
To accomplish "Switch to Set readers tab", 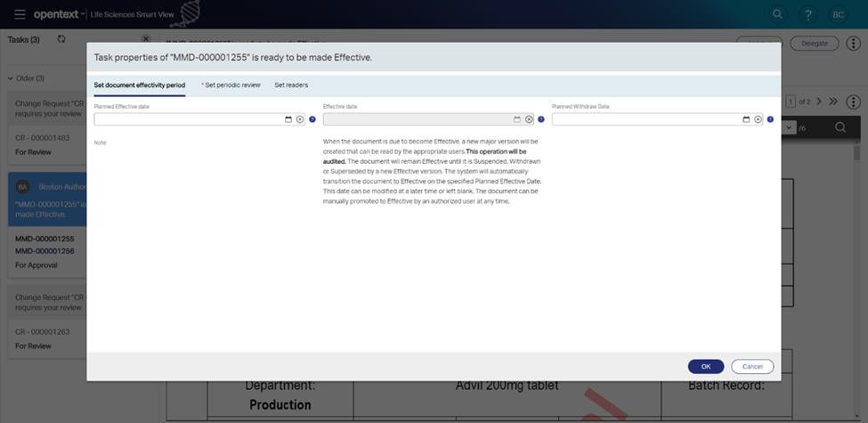I will (291, 85).
